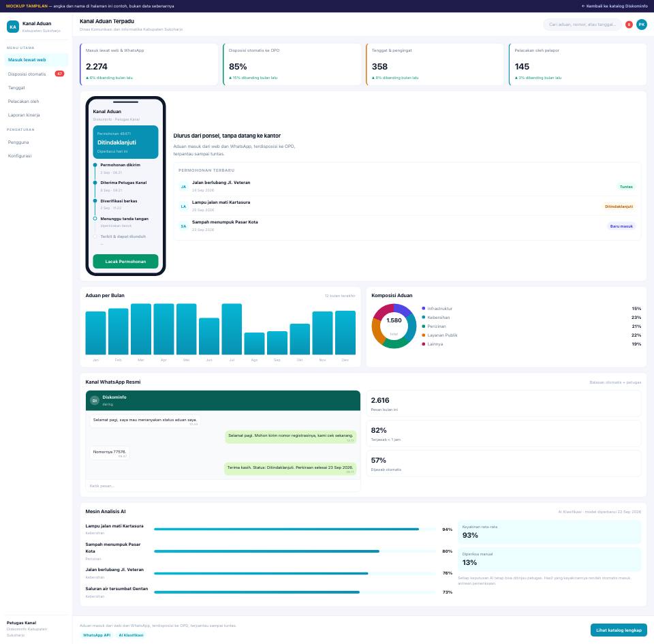Viewport: 654px width, 644px height.
Task: Click the hollow dot for Menunggu tanda tangan
Action: tap(95, 219)
